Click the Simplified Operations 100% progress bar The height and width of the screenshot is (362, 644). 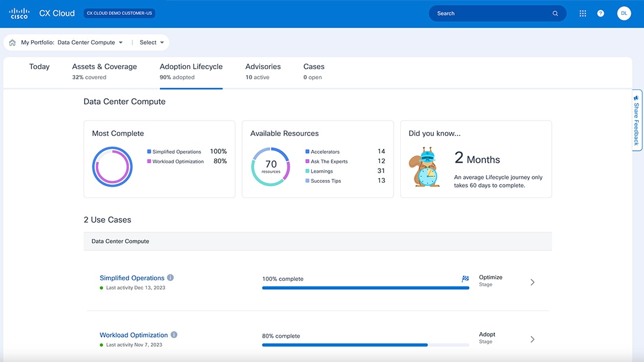click(366, 287)
